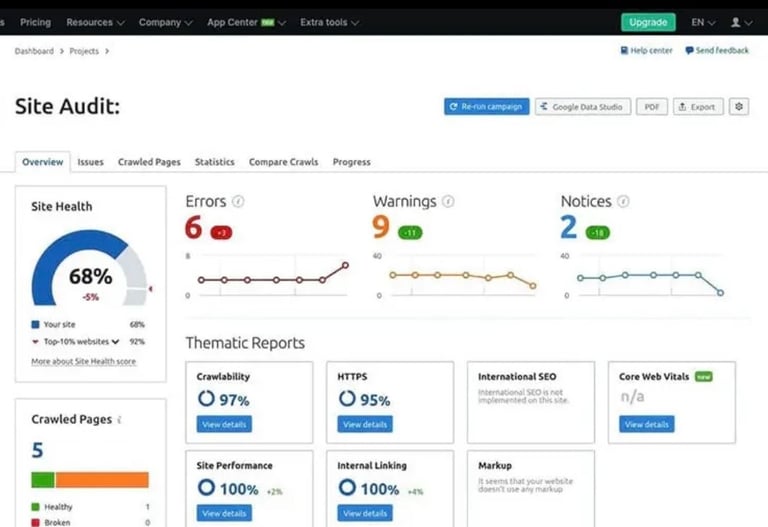Click the Notices count 2

tap(569, 227)
